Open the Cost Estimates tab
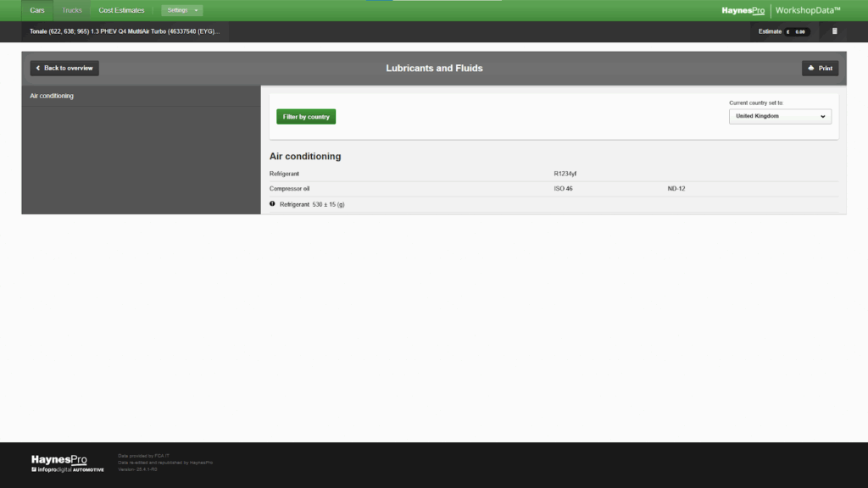This screenshot has height=488, width=868. click(121, 10)
